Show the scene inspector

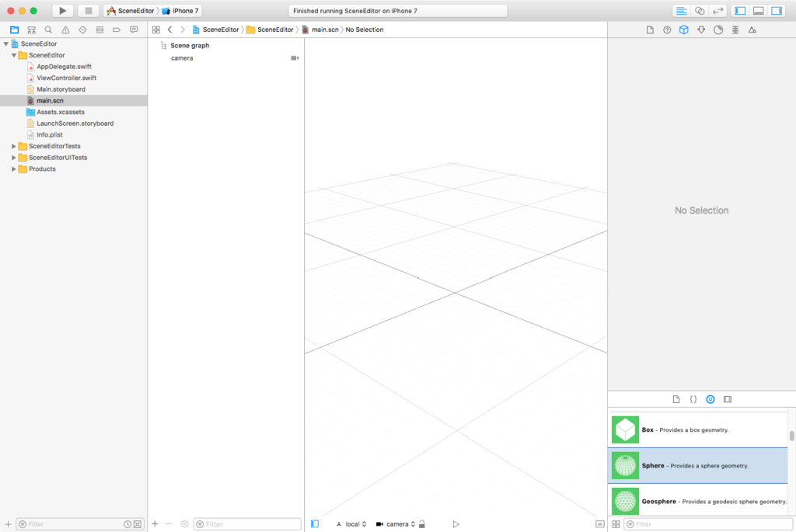[752, 30]
